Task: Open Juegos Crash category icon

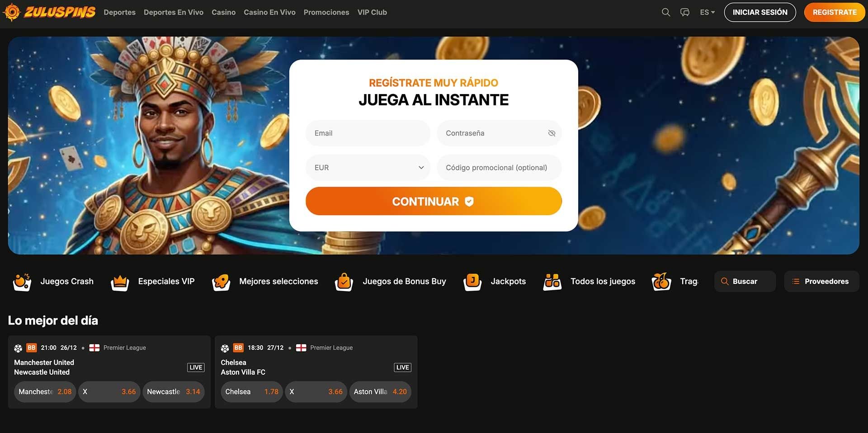Action: pyautogui.click(x=22, y=282)
